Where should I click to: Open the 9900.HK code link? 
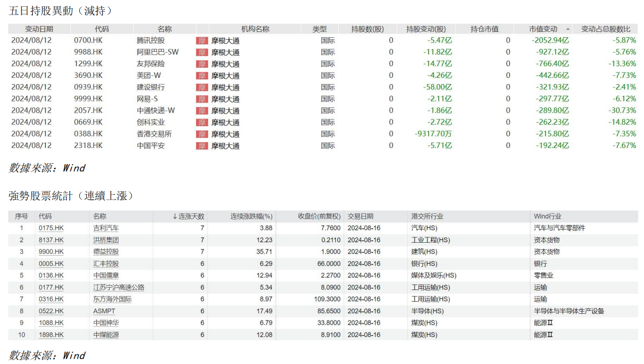point(51,252)
